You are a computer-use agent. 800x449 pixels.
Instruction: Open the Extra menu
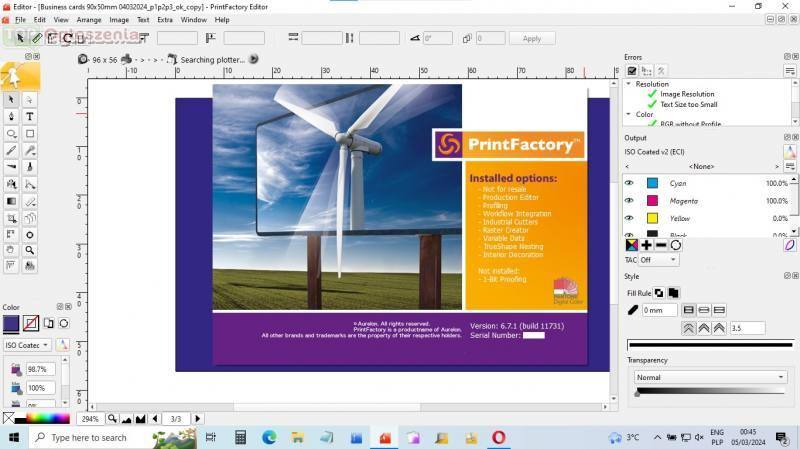[164, 19]
